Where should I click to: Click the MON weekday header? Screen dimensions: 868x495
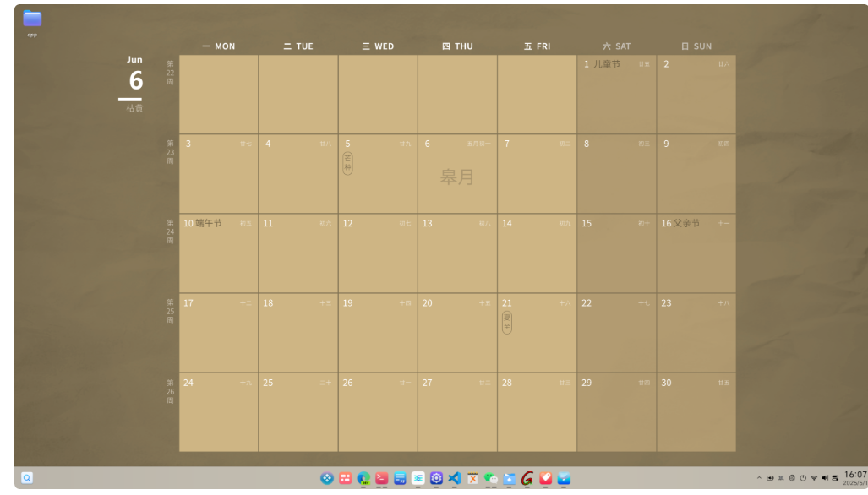click(x=219, y=46)
